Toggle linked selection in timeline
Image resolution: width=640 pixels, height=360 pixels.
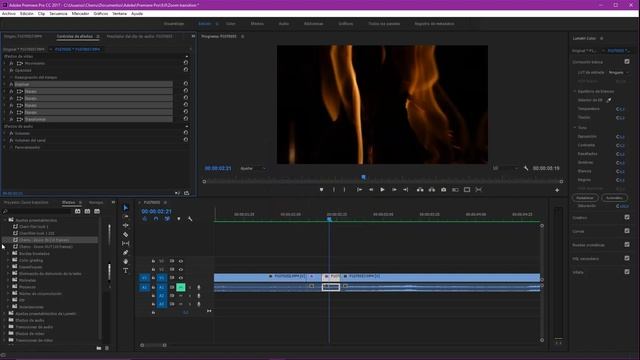point(167,219)
